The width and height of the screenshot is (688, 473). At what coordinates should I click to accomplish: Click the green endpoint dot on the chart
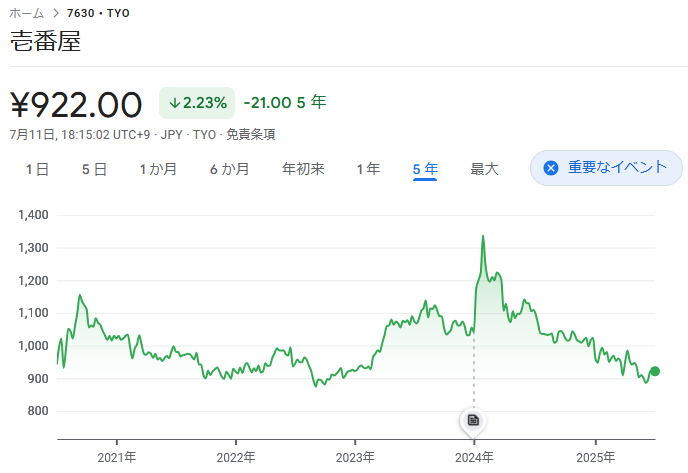(655, 371)
